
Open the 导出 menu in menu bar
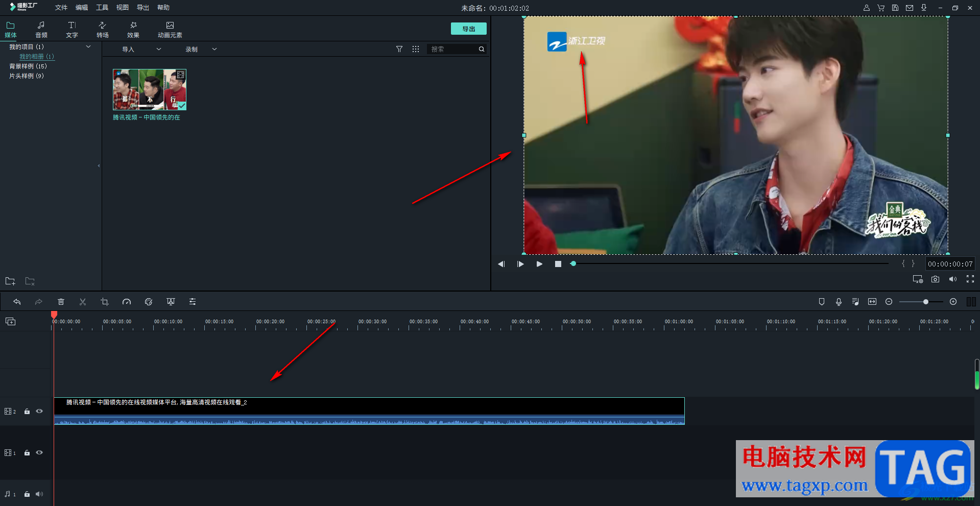point(143,8)
